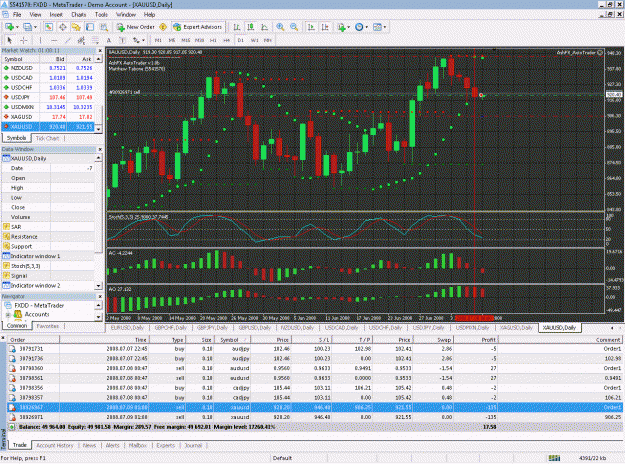Select the equidistant channel tool
Image resolution: width=625 pixels, height=464 pixels.
coord(81,40)
